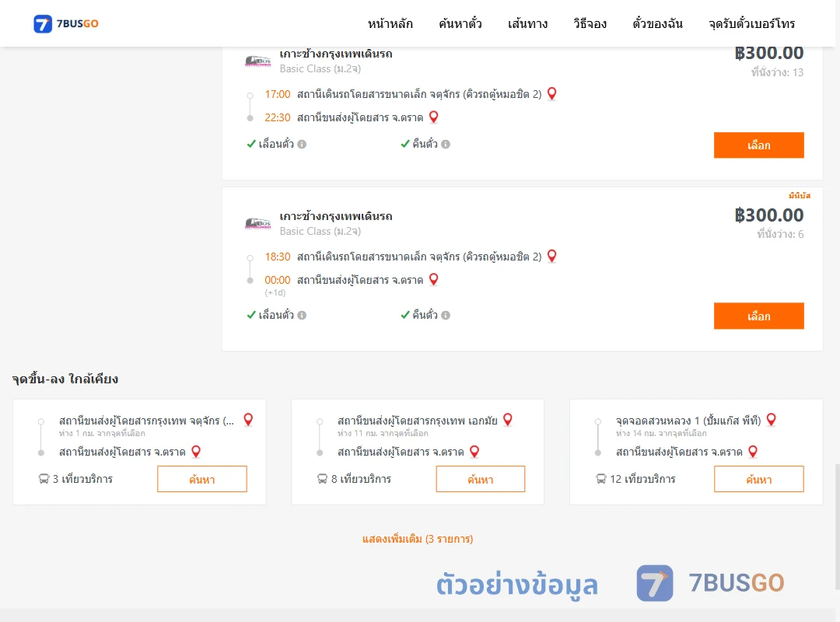Show info icon next to first คืนตั๋ว
The image size is (840, 622).
coord(446,144)
